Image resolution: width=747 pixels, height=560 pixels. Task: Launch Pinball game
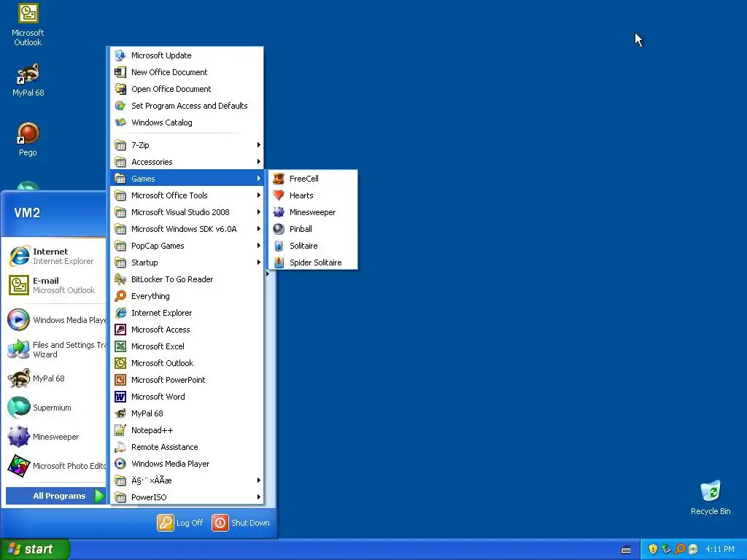(x=313, y=229)
